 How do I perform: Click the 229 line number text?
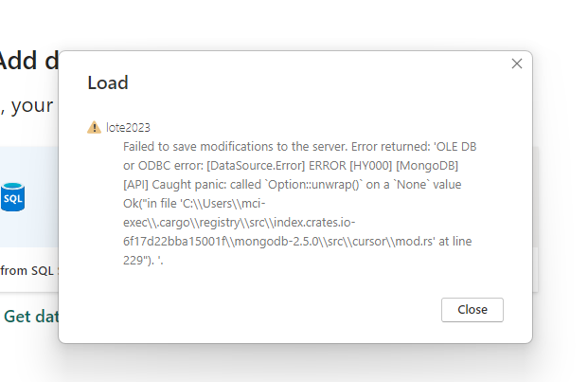tap(134, 260)
